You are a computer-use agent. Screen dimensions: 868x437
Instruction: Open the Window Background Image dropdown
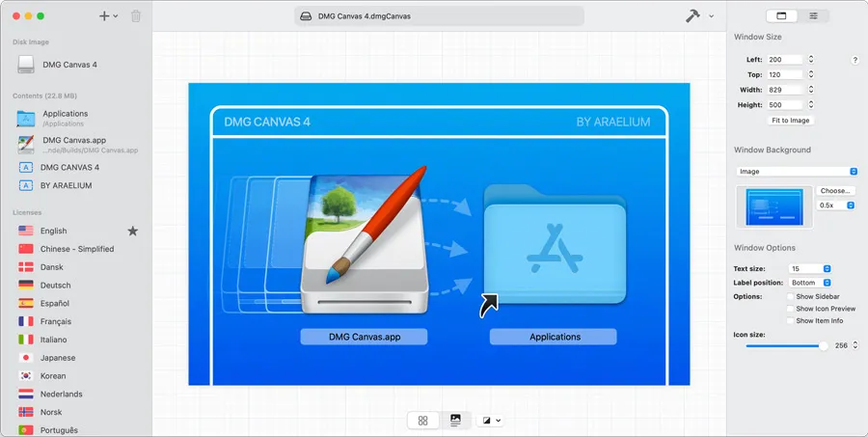click(796, 172)
